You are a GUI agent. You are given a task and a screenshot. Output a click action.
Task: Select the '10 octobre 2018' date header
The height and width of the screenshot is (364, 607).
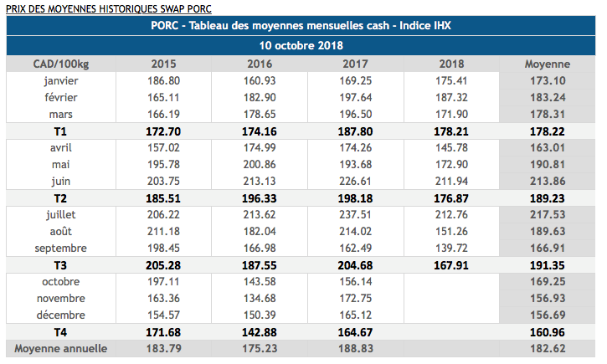click(303, 45)
